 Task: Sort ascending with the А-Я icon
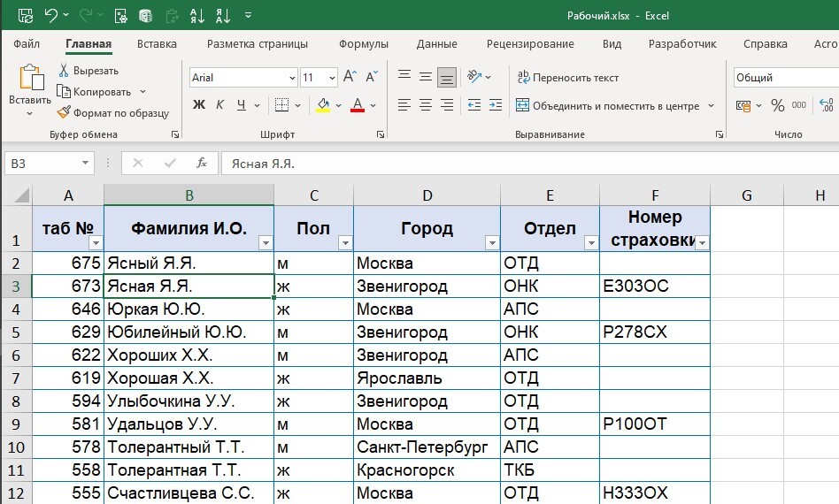[x=196, y=16]
